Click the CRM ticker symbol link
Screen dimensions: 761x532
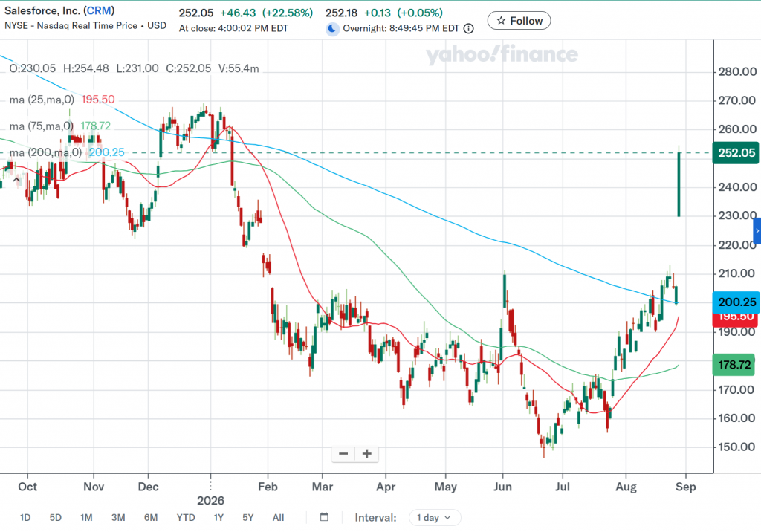[x=100, y=10]
